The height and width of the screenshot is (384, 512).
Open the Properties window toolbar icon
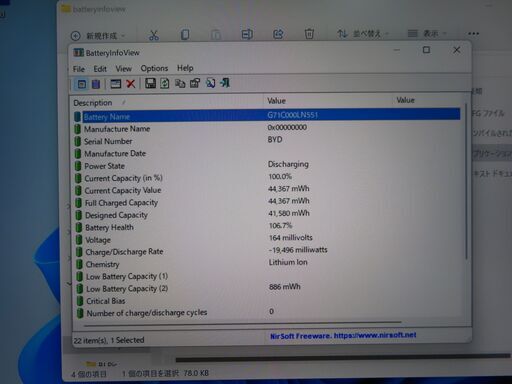pos(116,84)
